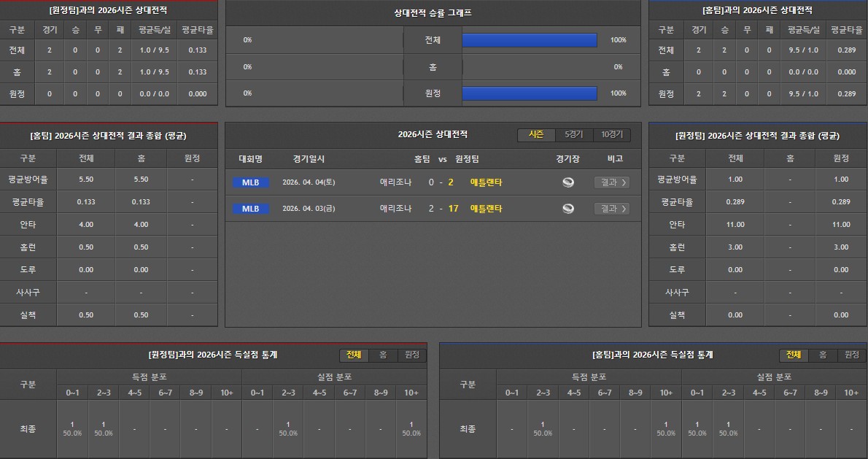Switch head-to-head list to 5경기 tab
This screenshot has width=868, height=459.
tap(573, 135)
